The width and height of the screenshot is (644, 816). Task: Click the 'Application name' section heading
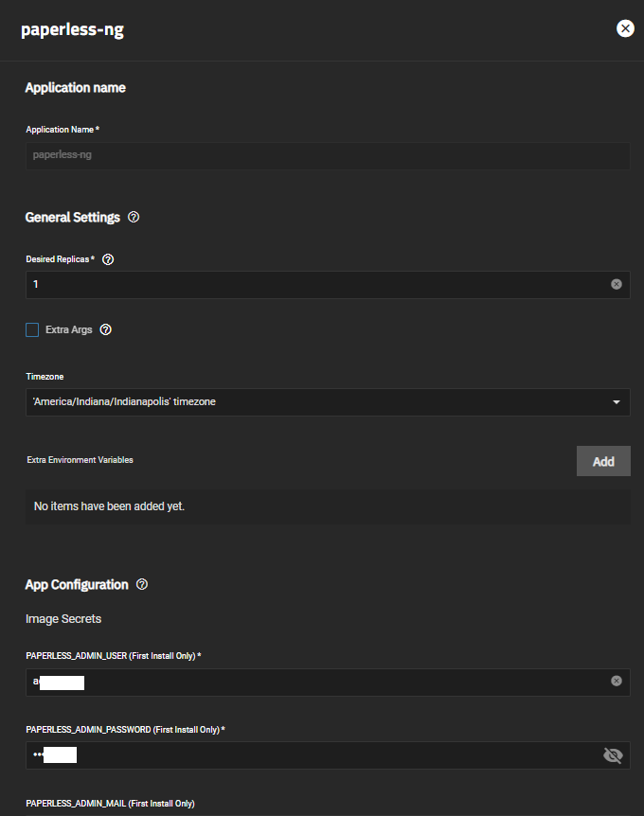[76, 87]
